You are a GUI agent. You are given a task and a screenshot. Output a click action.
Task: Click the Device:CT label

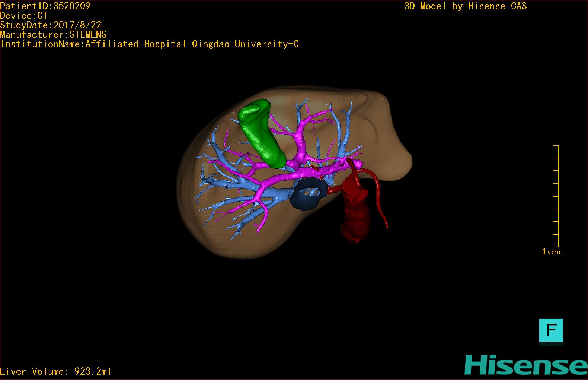[x=24, y=16]
